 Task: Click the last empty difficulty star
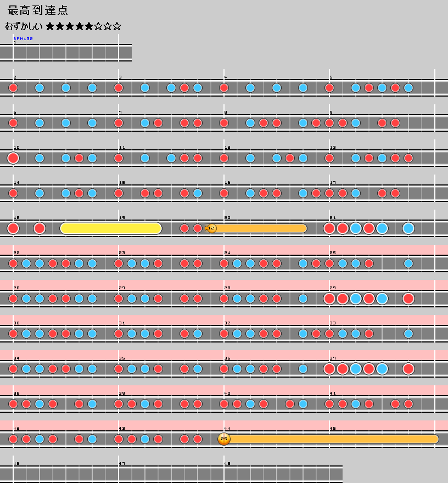[x=117, y=26]
